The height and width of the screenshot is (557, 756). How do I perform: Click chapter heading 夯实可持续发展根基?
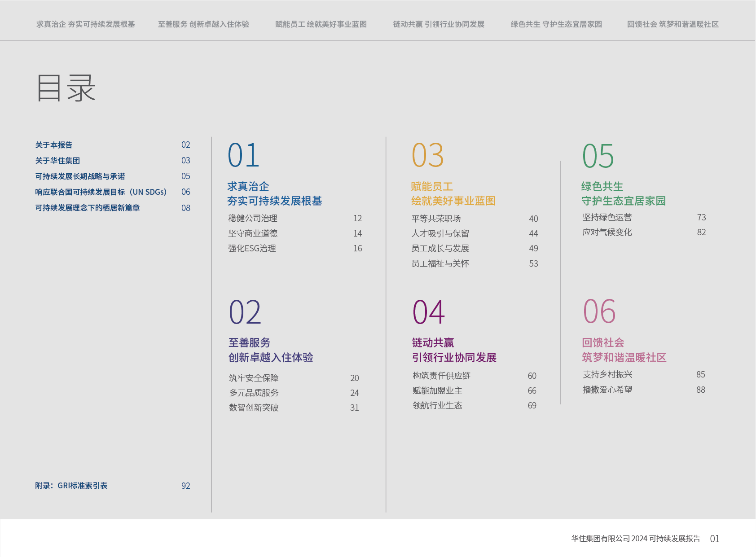(x=275, y=201)
